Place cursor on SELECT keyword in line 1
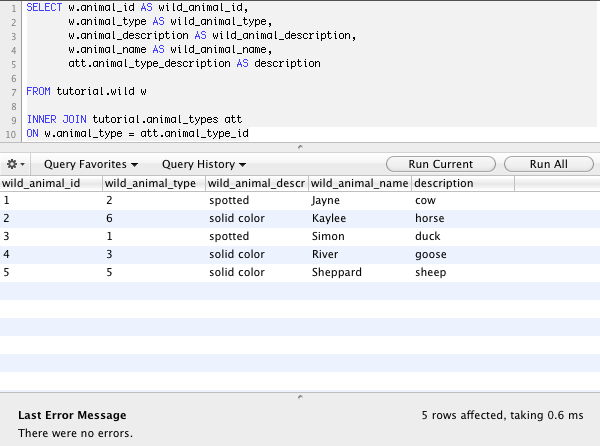 tap(44, 8)
